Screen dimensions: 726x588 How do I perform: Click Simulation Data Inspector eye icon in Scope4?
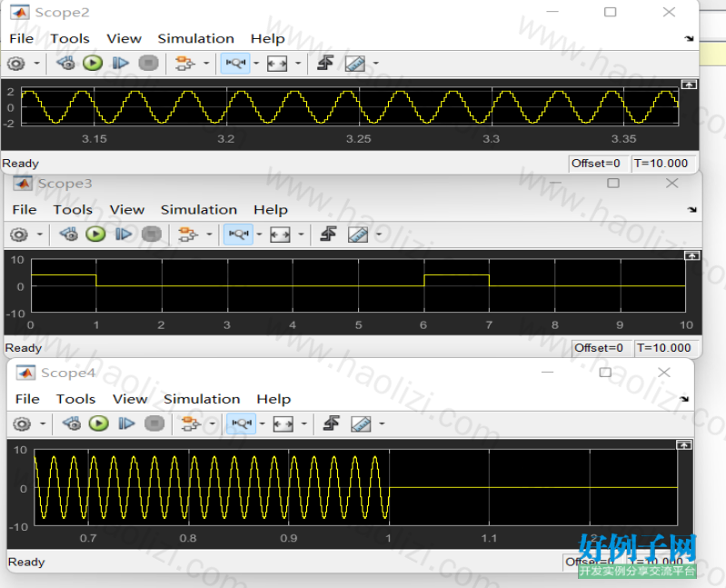coord(72,424)
